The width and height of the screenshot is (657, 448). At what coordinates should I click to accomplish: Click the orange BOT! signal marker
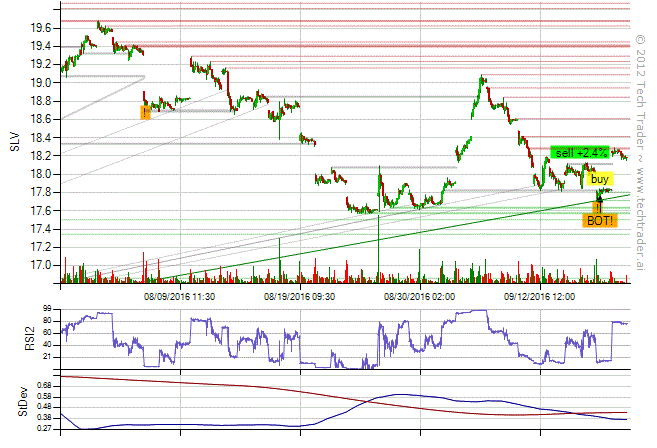tap(600, 220)
